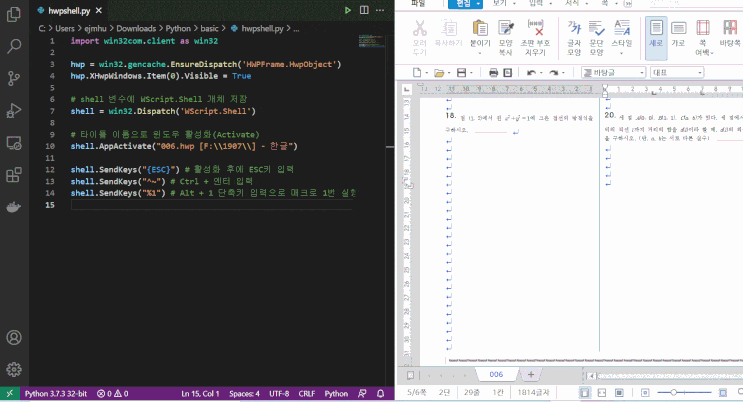Open the Paste (붙이기) dropdown arrow
The width and height of the screenshot is (743, 402).
[480, 53]
